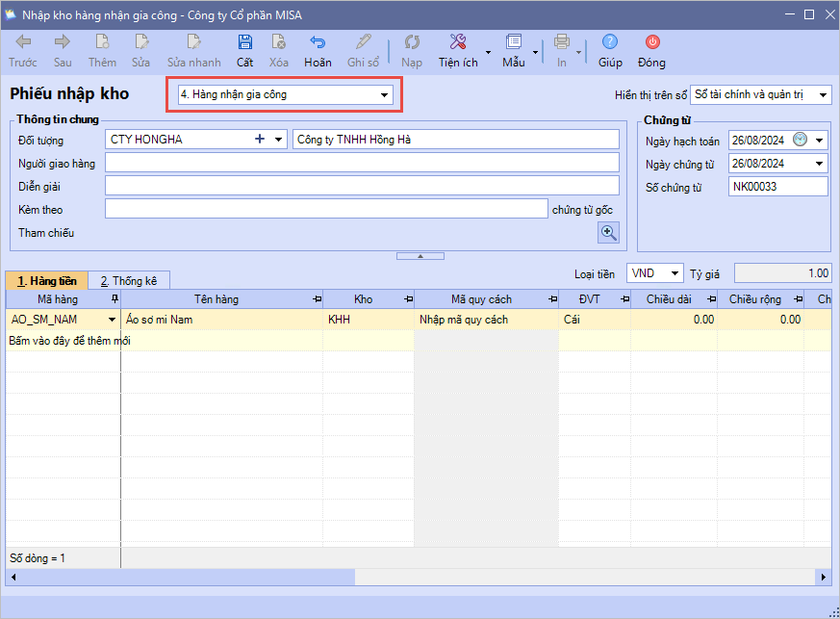Open the Tiện ích dropdown arrow
This screenshot has width=840, height=619.
[488, 52]
